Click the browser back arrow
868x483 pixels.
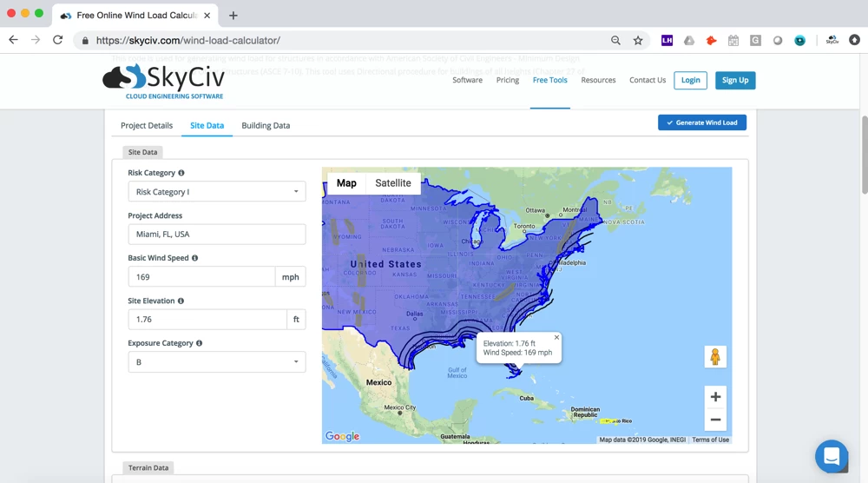tap(13, 40)
